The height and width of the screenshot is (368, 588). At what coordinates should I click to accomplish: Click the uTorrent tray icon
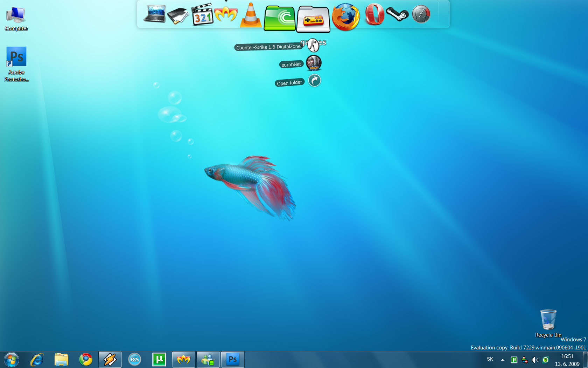(514, 360)
